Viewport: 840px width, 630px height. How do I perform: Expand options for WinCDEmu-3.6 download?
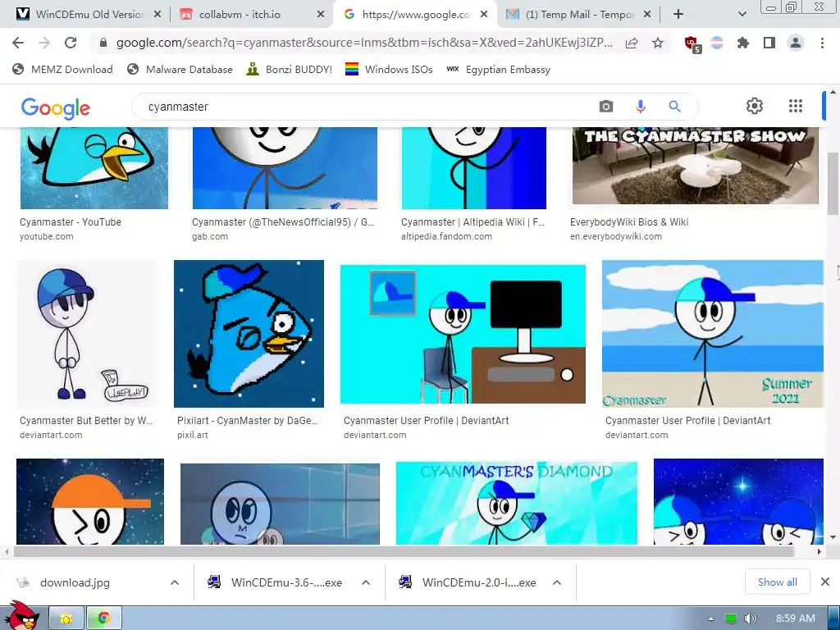pyautogui.click(x=366, y=582)
